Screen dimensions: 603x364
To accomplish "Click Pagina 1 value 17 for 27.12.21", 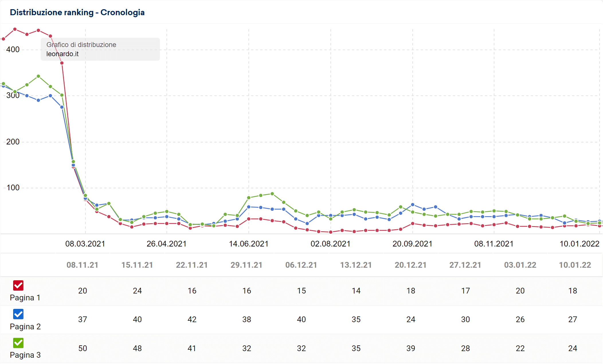I will [465, 291].
